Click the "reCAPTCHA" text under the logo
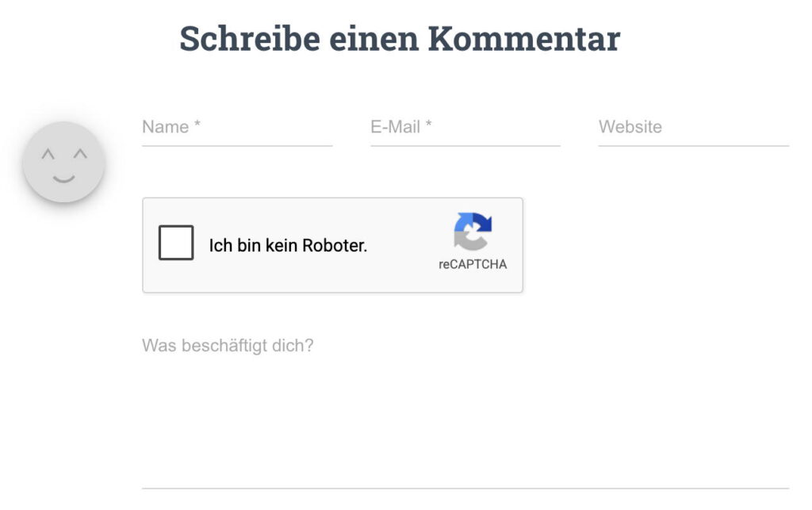The image size is (812, 510). point(473,265)
